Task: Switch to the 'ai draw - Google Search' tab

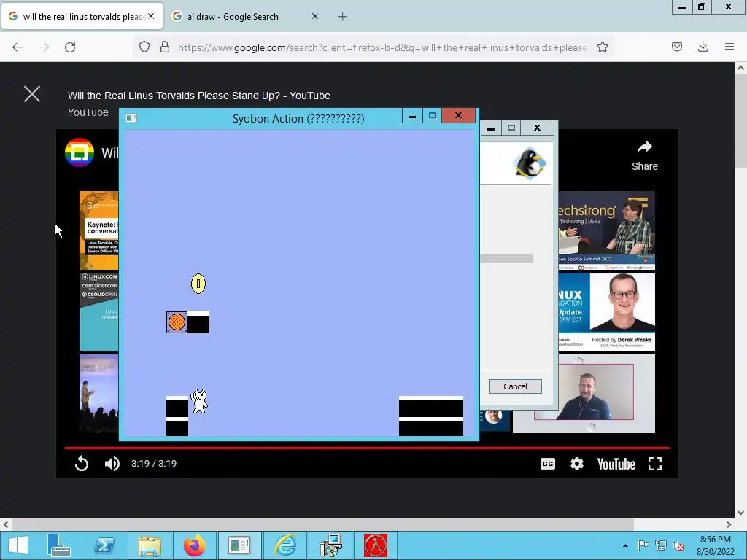Action: coord(233,16)
